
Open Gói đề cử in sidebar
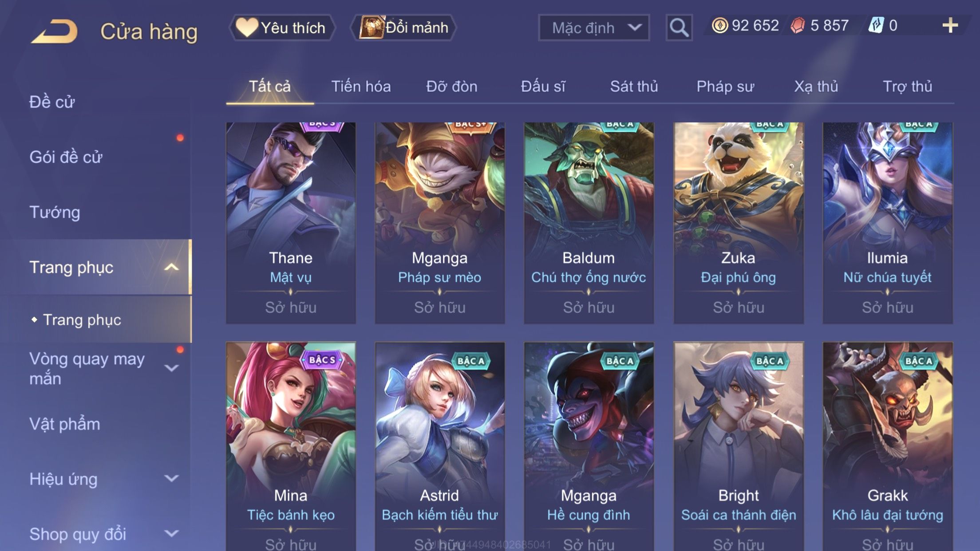(x=66, y=157)
